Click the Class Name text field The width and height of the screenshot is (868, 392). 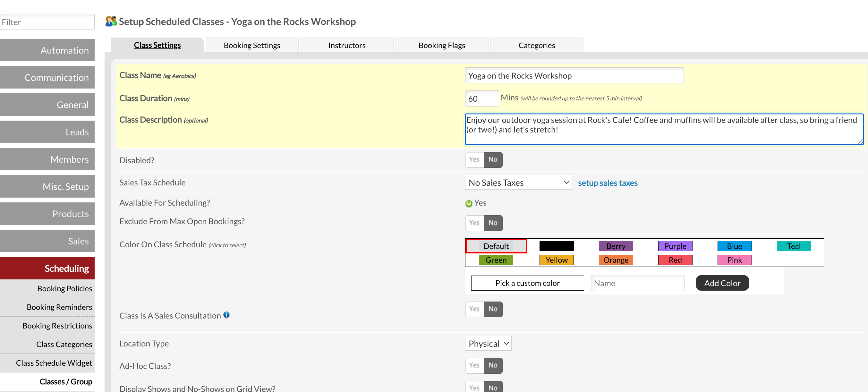pyautogui.click(x=574, y=75)
